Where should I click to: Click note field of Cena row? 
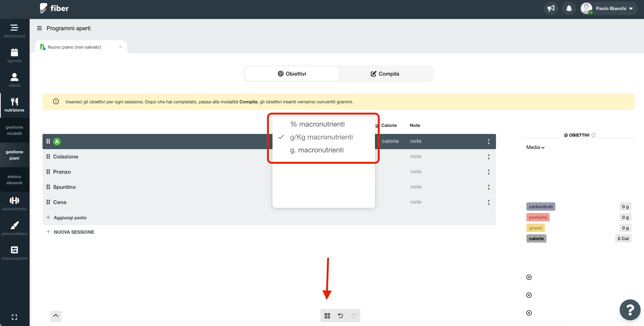click(416, 202)
